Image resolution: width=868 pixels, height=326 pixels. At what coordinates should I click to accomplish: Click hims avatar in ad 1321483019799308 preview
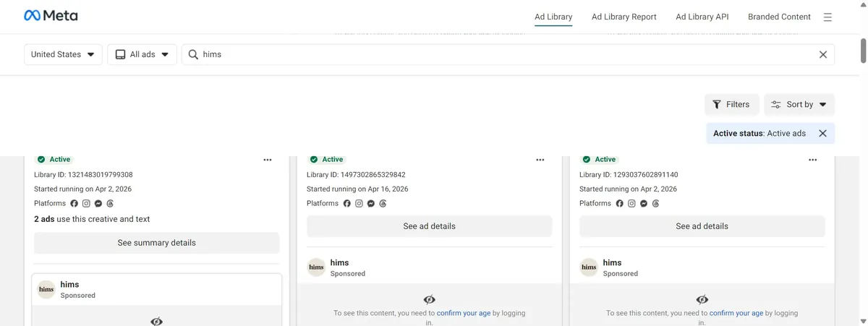pyautogui.click(x=46, y=289)
